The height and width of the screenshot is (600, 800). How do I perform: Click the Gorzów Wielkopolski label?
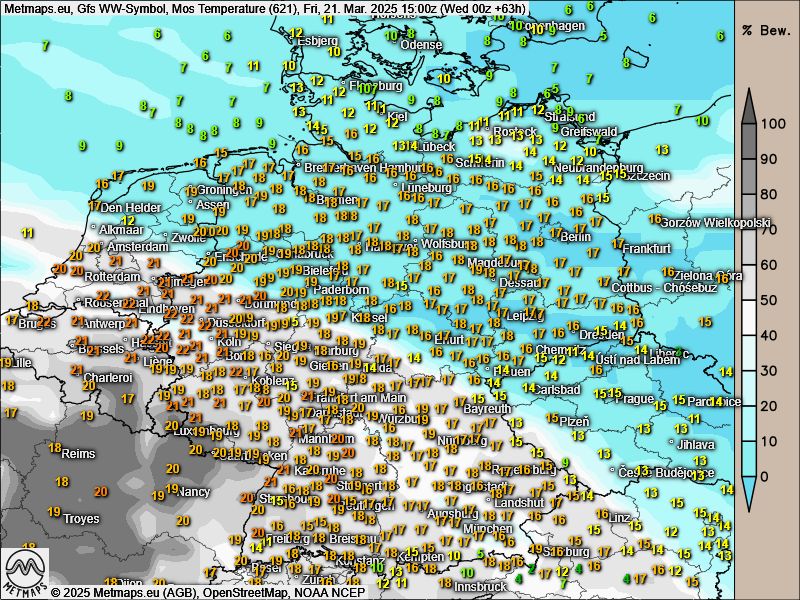[715, 222]
